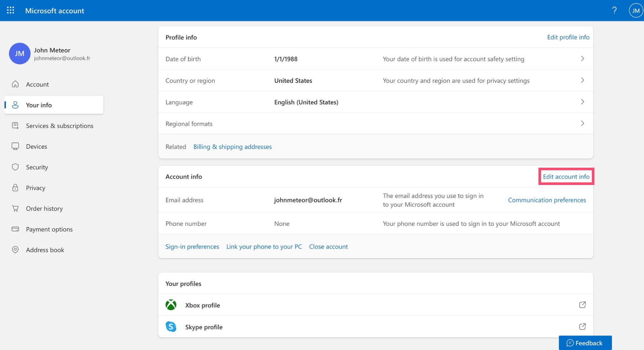The image size is (644, 350).
Task: Click the Profile info section heading
Action: [x=181, y=37]
